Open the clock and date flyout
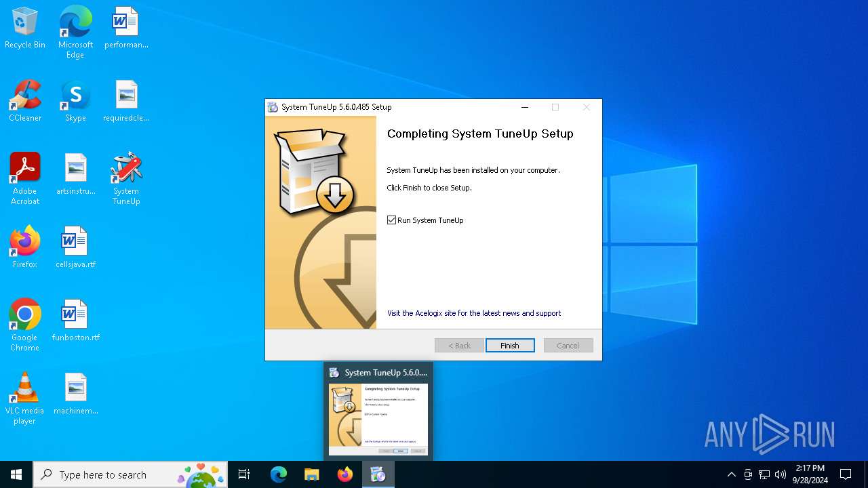Viewport: 868px width, 488px height. click(x=810, y=474)
